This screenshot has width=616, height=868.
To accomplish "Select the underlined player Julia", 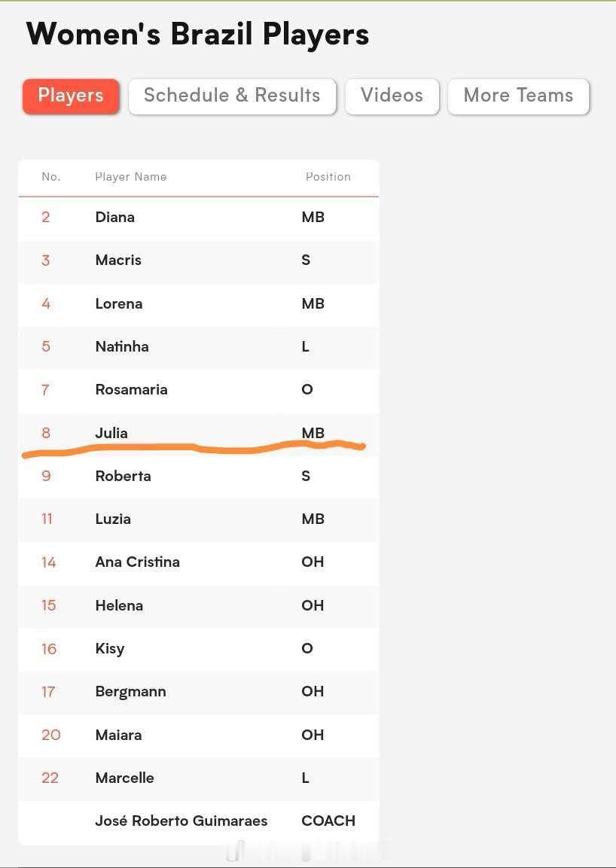I will (x=111, y=433).
